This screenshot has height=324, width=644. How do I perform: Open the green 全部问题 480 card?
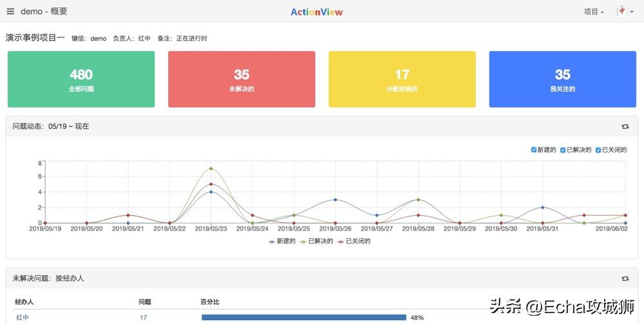tap(81, 79)
